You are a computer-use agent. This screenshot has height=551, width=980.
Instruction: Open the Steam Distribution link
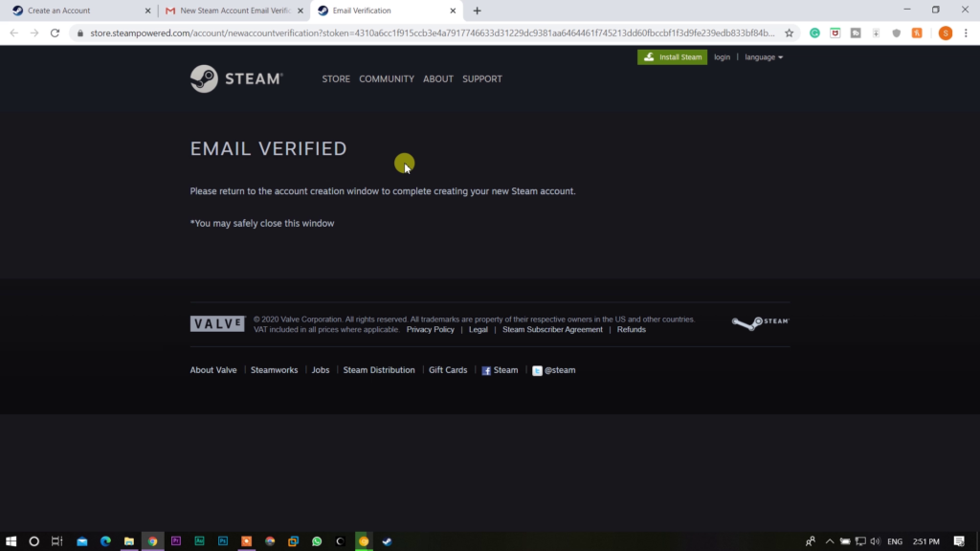(x=379, y=370)
